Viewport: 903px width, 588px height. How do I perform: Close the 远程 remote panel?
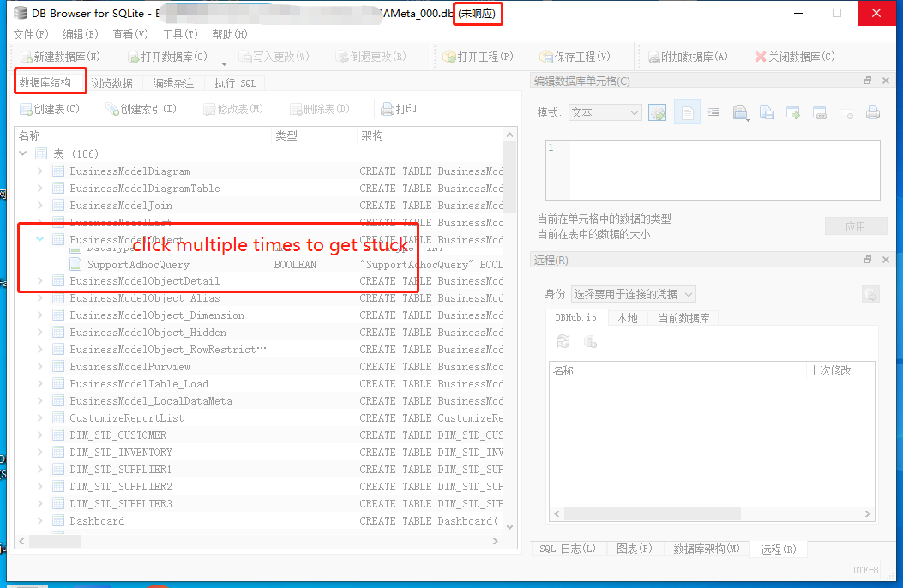(x=886, y=260)
